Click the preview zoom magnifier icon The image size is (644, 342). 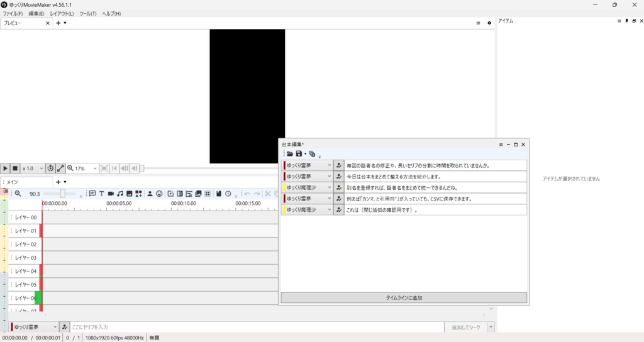(x=70, y=168)
